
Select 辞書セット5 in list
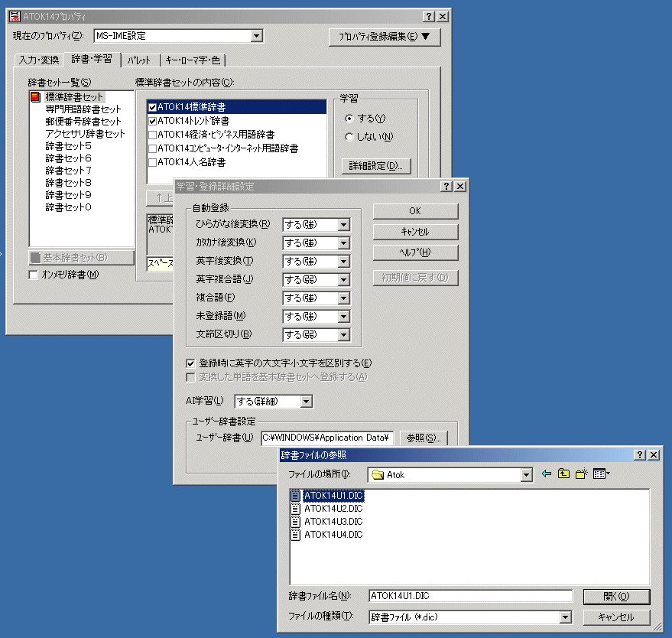(68, 146)
